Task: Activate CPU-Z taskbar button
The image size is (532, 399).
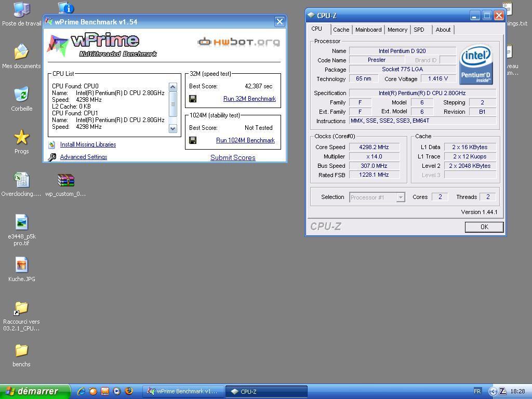Action: pyautogui.click(x=267, y=391)
